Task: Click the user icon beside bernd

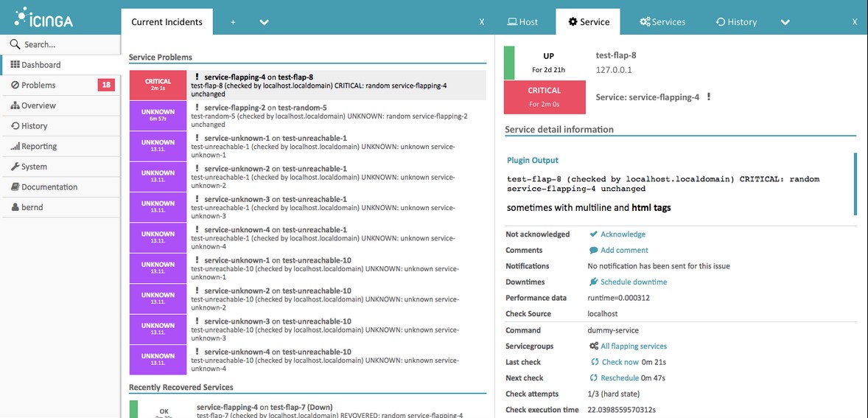Action: [15, 208]
